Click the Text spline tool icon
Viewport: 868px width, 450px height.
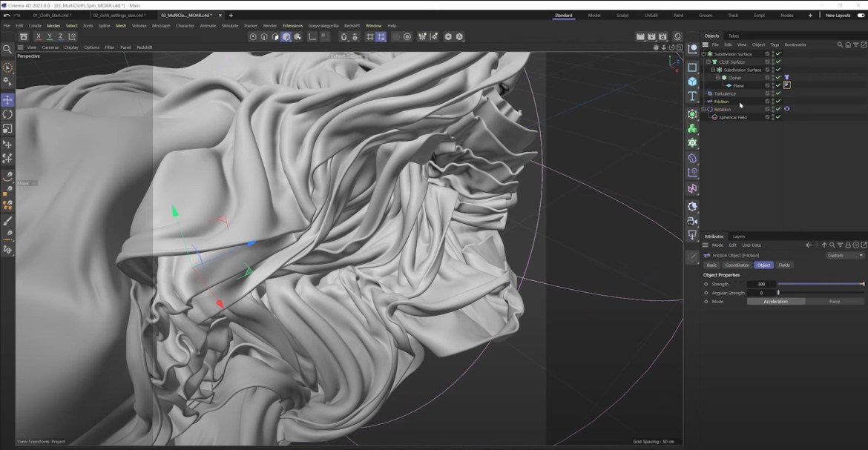(x=692, y=96)
